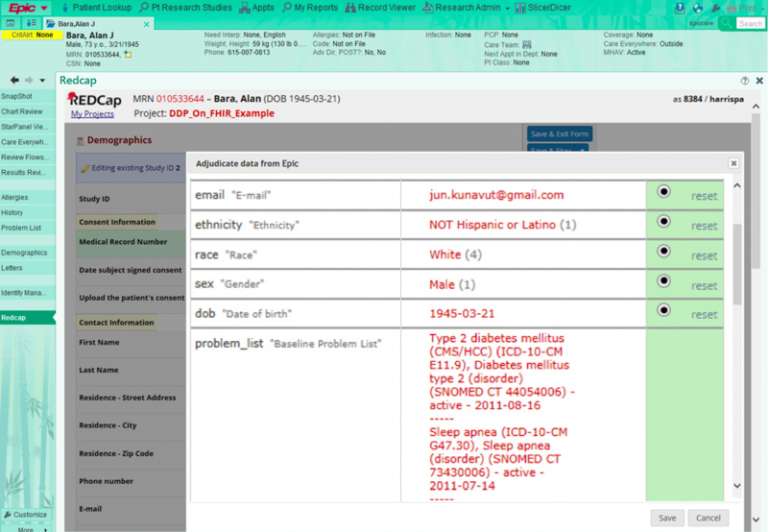Image resolution: width=768 pixels, height=532 pixels.
Task: Click Save in the adjudication dialog
Action: click(667, 518)
